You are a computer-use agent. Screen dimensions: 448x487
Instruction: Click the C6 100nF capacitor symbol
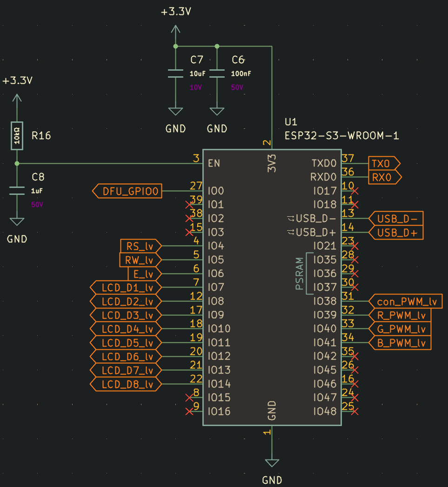(x=217, y=73)
